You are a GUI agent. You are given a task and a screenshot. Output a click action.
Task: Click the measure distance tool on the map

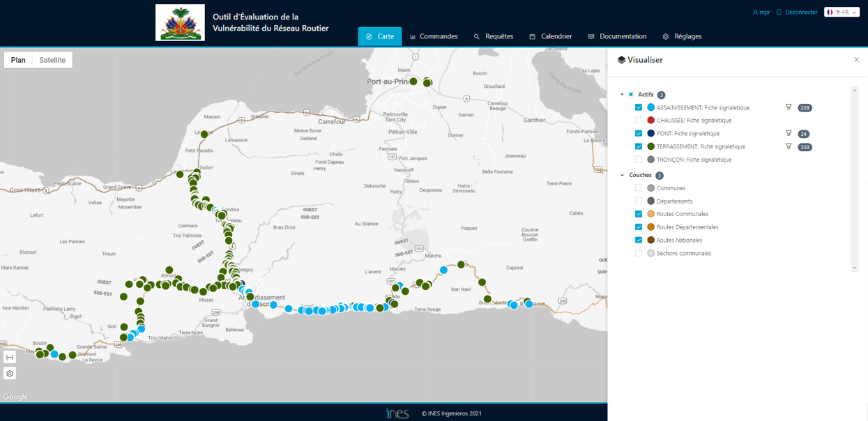10,358
